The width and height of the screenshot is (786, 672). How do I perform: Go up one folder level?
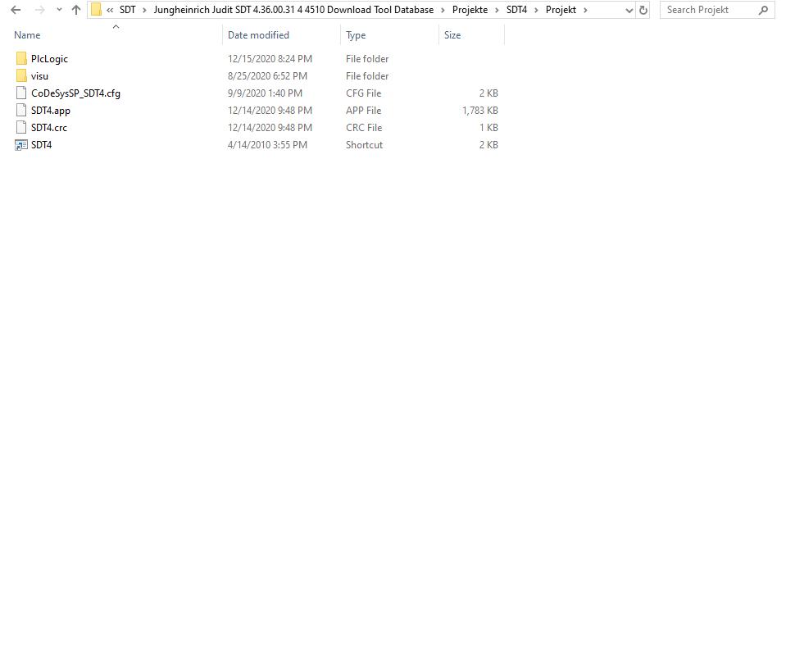75,9
